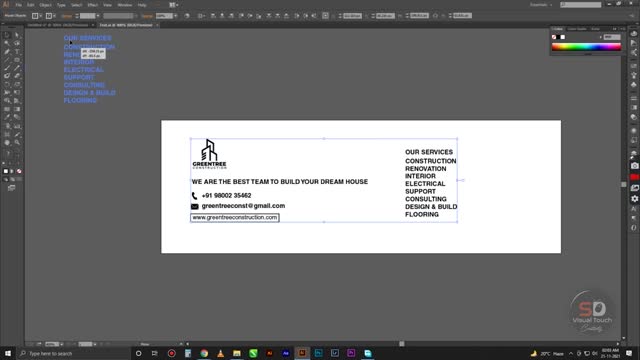The width and height of the screenshot is (640, 360).
Task: Select the Line Segment tool
Action: pyautogui.click(x=7, y=60)
